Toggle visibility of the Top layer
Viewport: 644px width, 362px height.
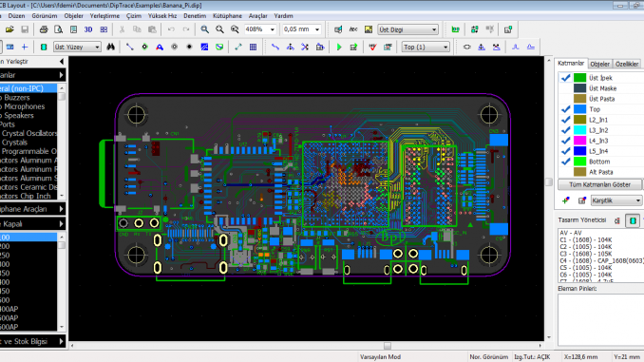(x=565, y=109)
